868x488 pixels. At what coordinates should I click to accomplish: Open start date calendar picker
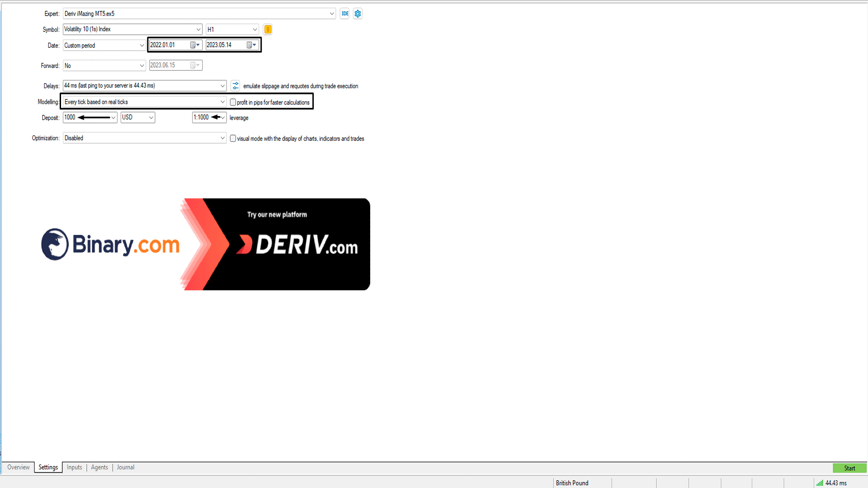pyautogui.click(x=195, y=45)
